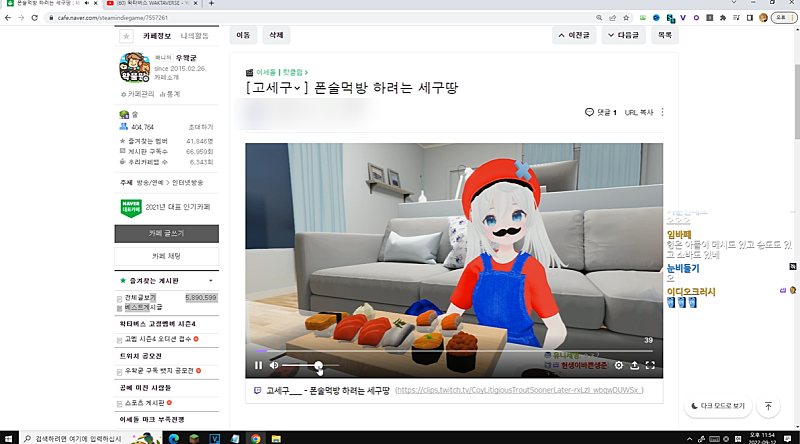Image resolution: width=800 pixels, height=444 pixels.
Task: Open the 스포츠 게시판 board
Action: coord(145,403)
